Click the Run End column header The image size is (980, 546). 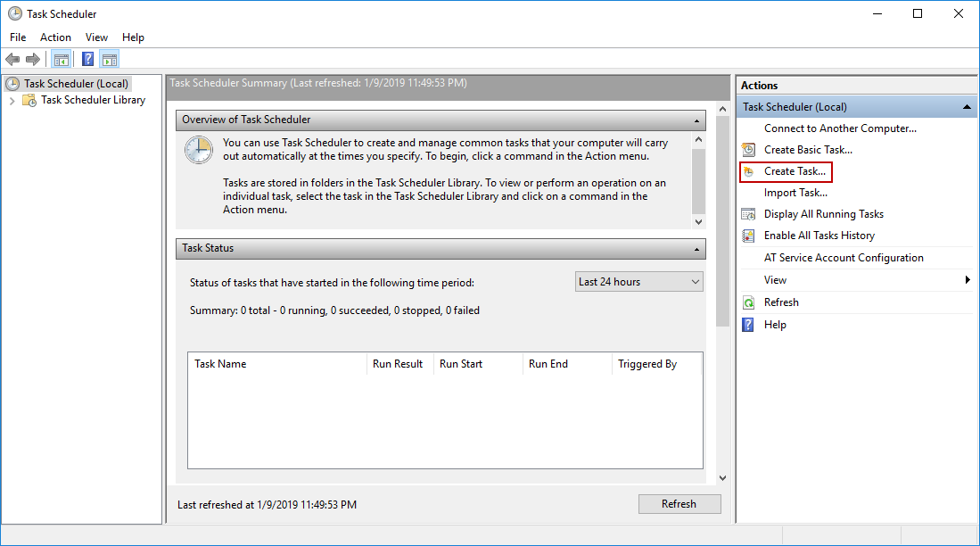567,364
